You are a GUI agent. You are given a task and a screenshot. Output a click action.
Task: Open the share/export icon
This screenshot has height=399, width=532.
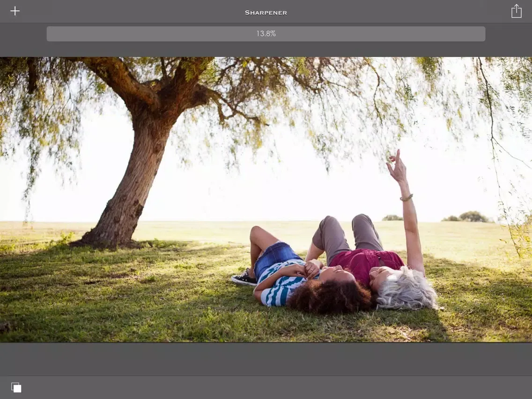tap(516, 11)
